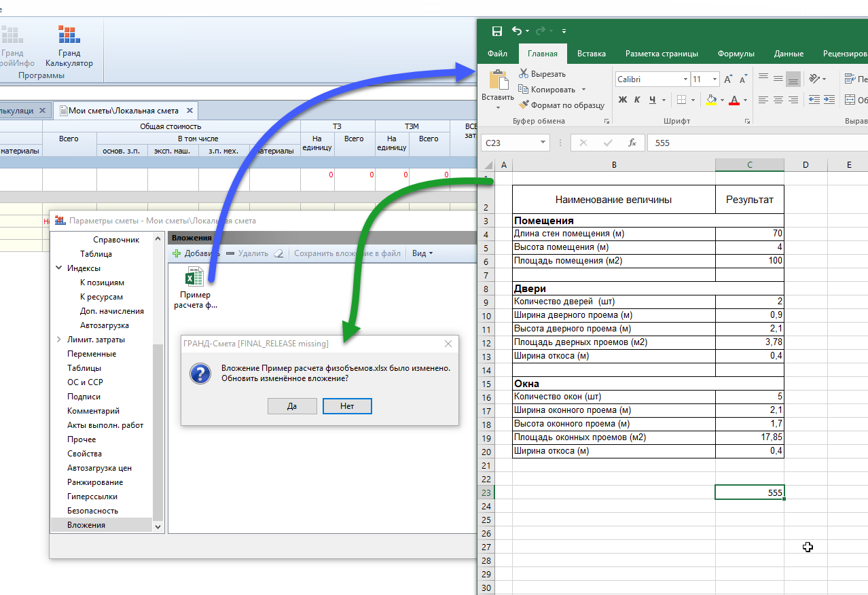Toggle italic К formatting
Image resolution: width=868 pixels, height=595 pixels.
point(637,100)
